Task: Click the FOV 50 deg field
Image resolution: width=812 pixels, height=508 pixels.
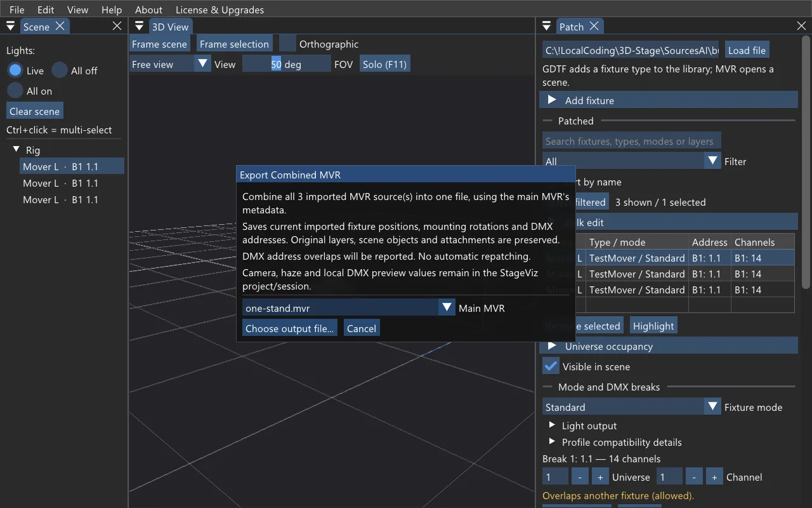Action: pyautogui.click(x=287, y=64)
